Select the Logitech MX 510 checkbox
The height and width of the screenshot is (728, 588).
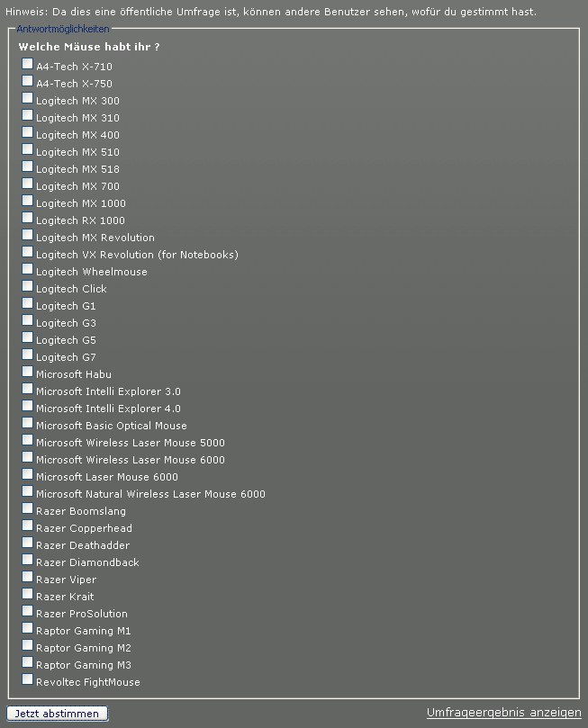(27, 149)
